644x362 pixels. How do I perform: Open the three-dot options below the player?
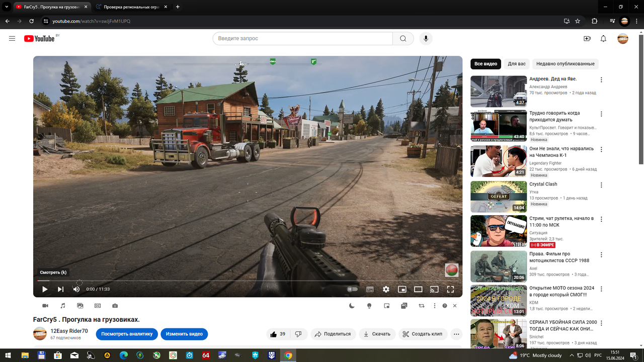coord(435,306)
